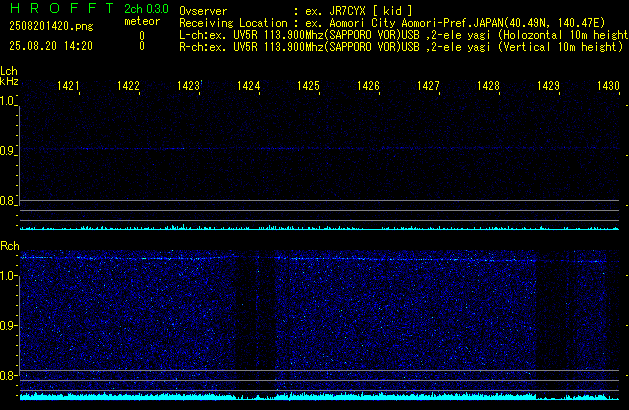
Task: Click the 1422 time marker
Action: 128,86
